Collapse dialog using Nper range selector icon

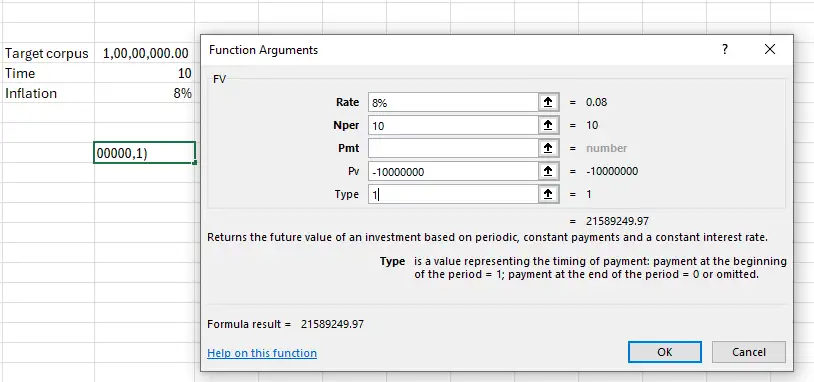coord(548,125)
